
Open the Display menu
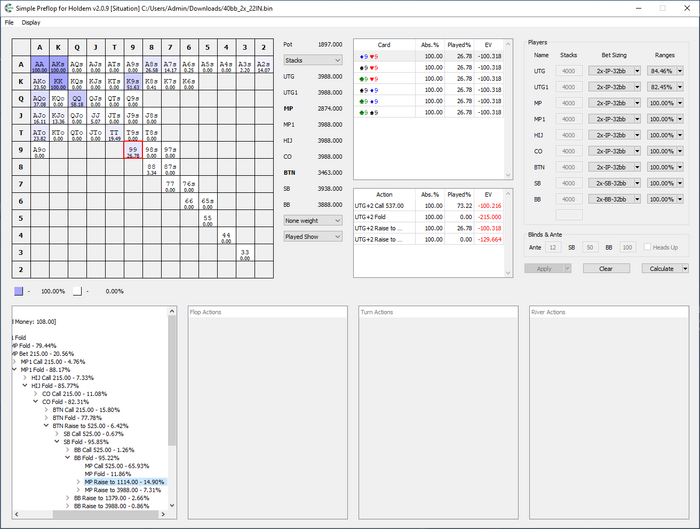31,22
